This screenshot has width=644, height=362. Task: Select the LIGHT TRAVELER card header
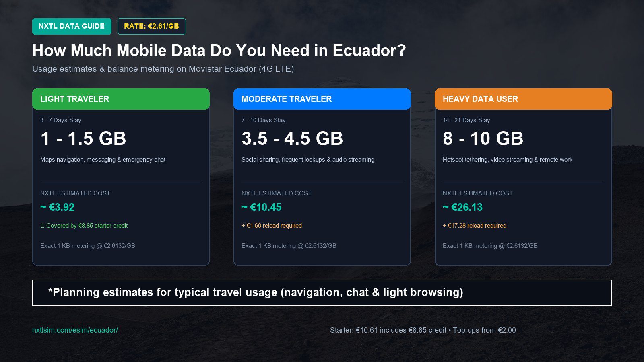point(121,99)
